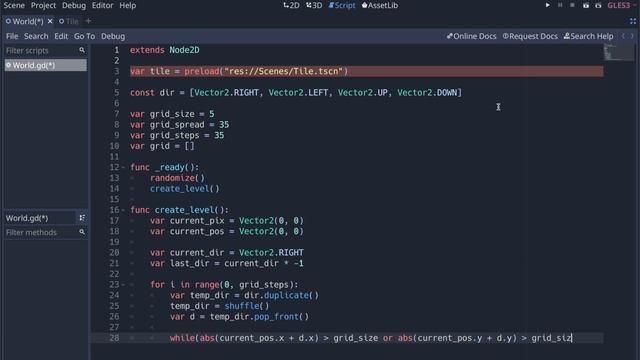This screenshot has width=640, height=360.
Task: Open the Project menu
Action: pos(43,5)
